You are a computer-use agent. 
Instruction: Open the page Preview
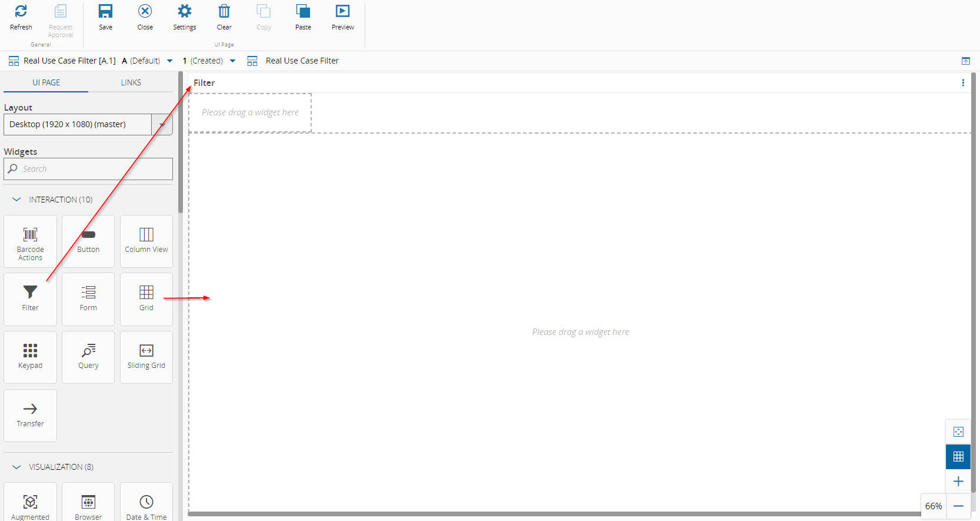click(x=342, y=11)
